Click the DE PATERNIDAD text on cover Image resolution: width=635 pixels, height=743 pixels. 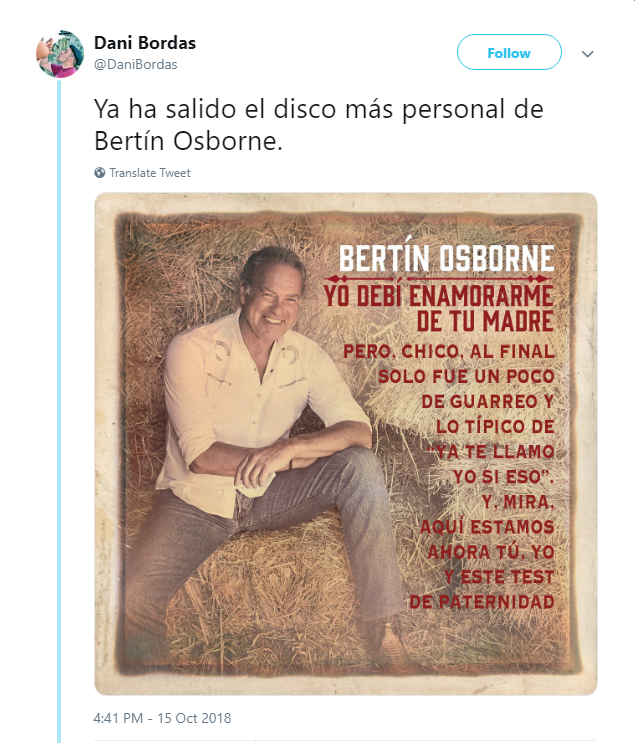[x=481, y=602]
